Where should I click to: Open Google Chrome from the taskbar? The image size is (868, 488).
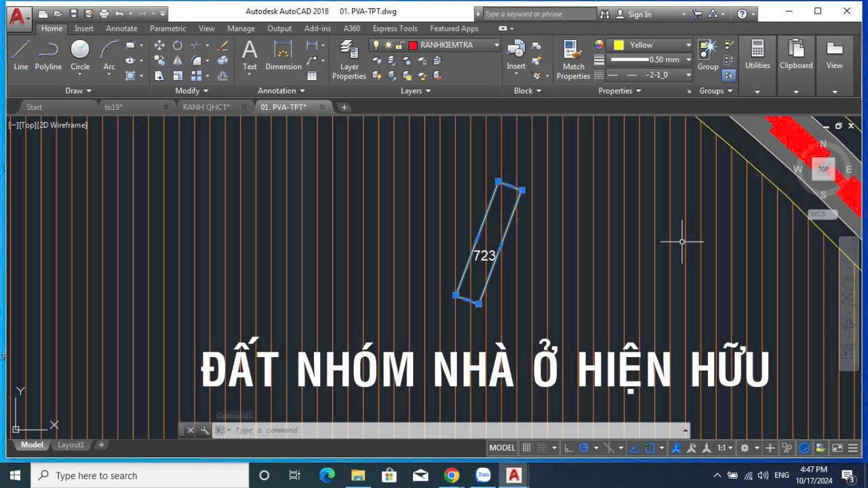click(452, 475)
